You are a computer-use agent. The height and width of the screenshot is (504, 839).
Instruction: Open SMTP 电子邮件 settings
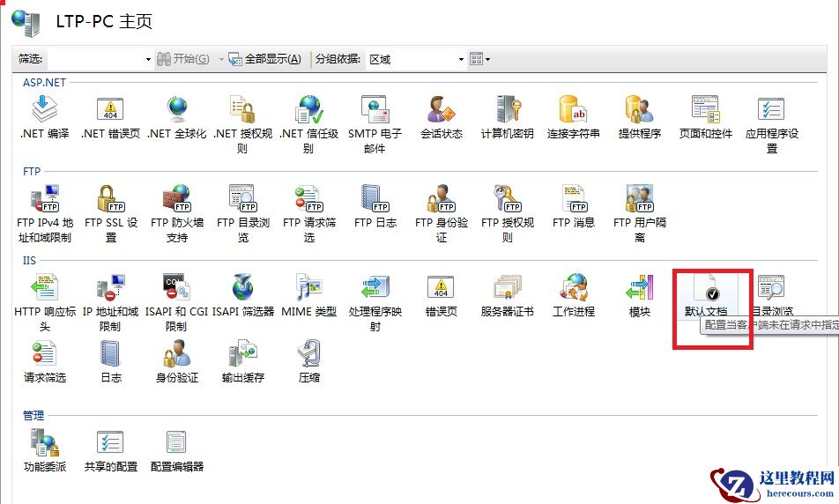(375, 124)
